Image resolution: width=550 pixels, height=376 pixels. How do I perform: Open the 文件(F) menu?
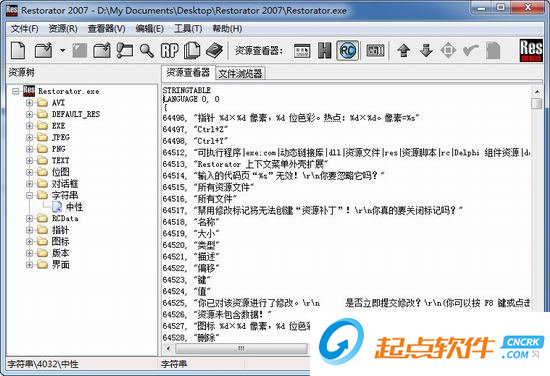pos(24,28)
